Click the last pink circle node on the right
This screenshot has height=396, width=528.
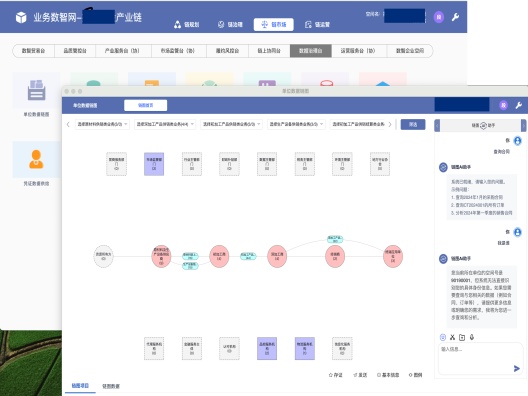click(393, 256)
